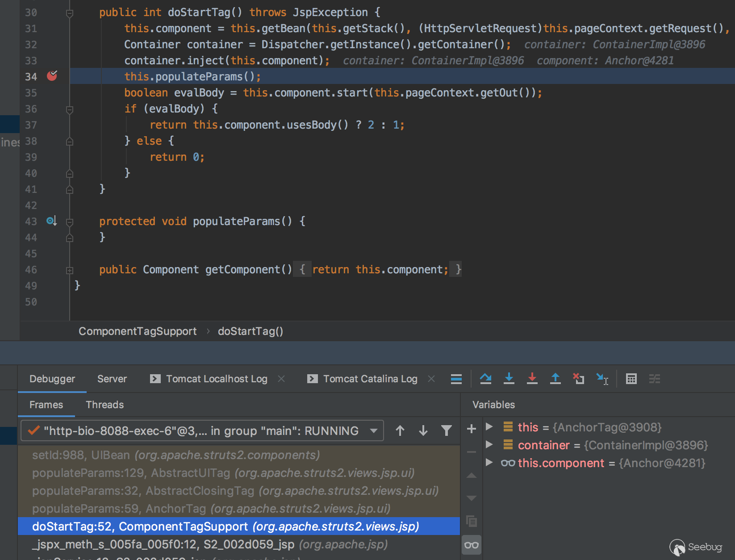The image size is (735, 560).
Task: Expand the 'container' variable node
Action: coord(489,445)
